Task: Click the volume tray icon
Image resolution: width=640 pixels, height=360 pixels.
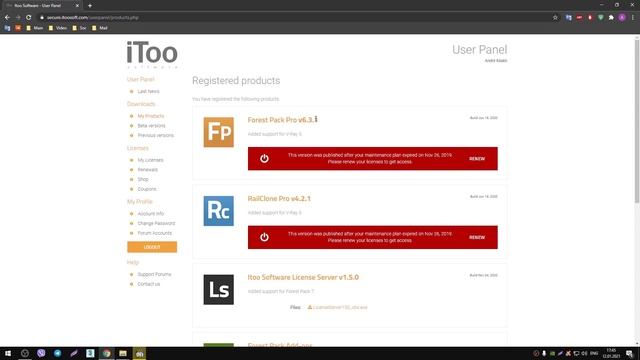Action: click(x=584, y=353)
